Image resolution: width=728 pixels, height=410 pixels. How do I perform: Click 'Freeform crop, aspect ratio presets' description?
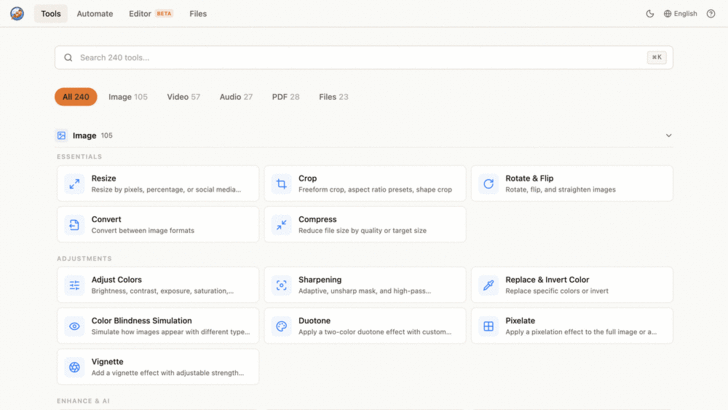[x=375, y=189]
